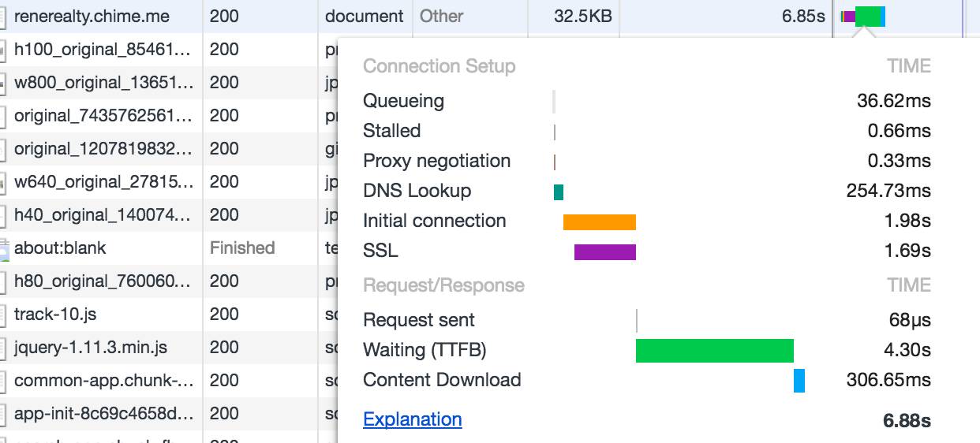Click the icon beside about:blank entry
The width and height of the screenshot is (980, 443).
click(3, 248)
